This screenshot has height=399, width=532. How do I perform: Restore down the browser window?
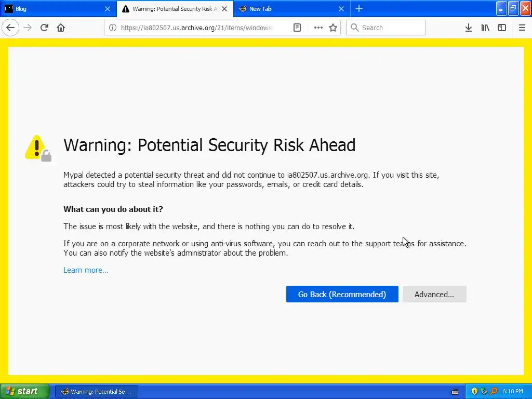tap(513, 8)
